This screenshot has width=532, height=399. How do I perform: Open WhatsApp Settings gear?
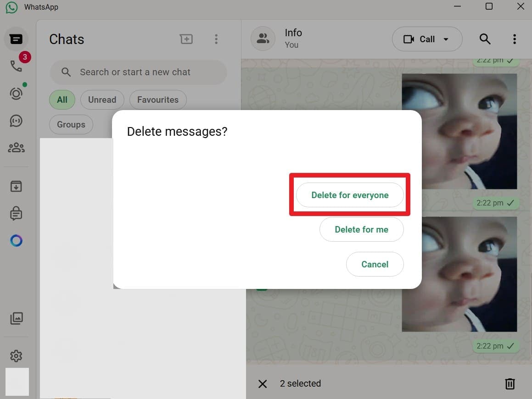point(16,355)
